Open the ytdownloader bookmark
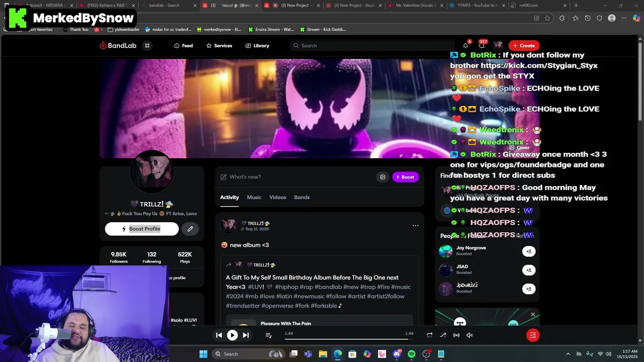The height and width of the screenshot is (362, 644). pyautogui.click(x=124, y=30)
